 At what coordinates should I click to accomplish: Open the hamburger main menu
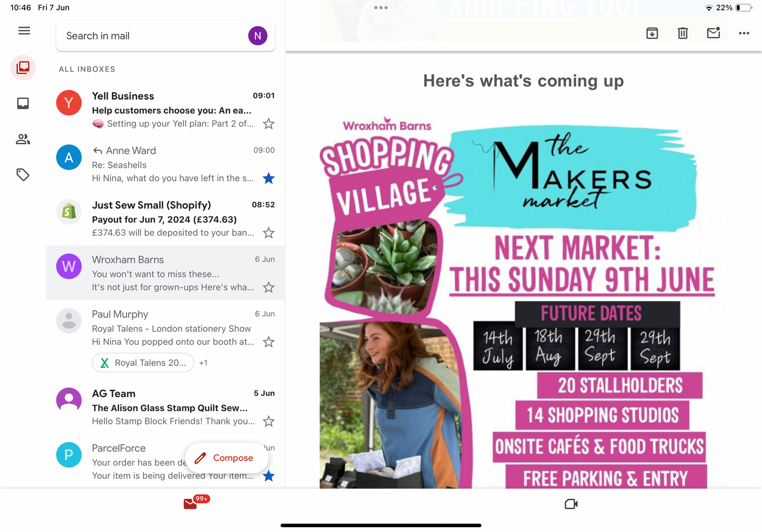click(24, 31)
